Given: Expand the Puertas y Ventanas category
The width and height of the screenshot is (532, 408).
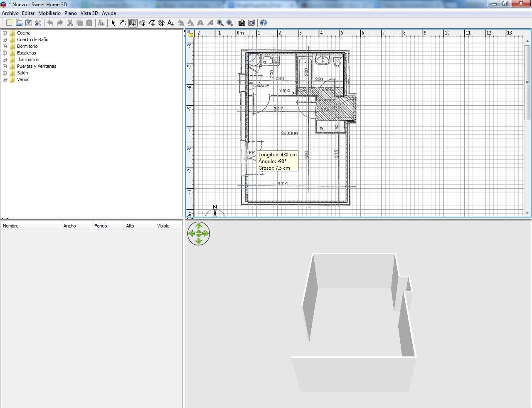Looking at the screenshot, I should click(4, 66).
